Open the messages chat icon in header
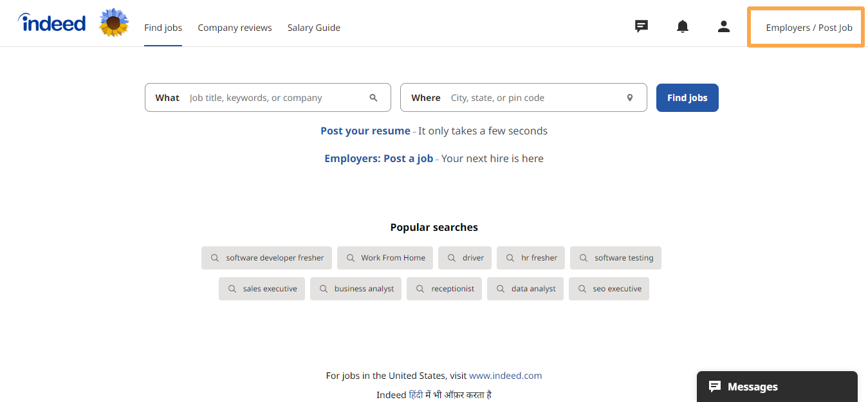Image resolution: width=868 pixels, height=402 pixels. [641, 26]
